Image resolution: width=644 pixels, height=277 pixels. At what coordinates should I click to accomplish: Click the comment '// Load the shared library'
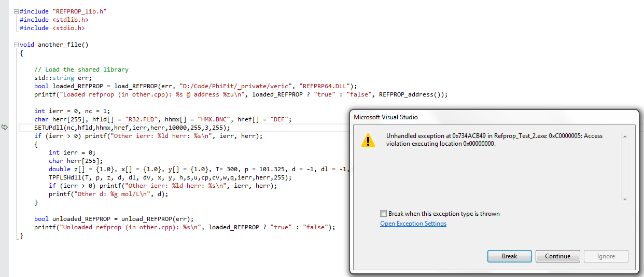click(x=81, y=70)
